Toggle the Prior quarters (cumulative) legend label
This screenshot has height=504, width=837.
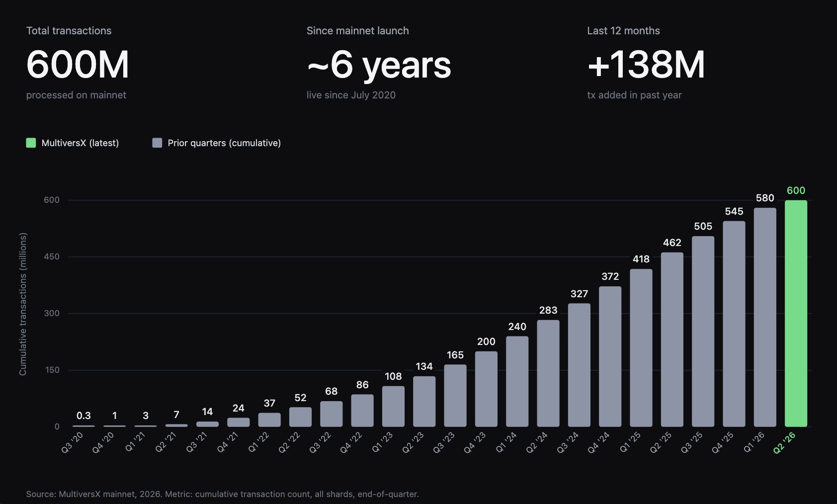[x=224, y=143]
